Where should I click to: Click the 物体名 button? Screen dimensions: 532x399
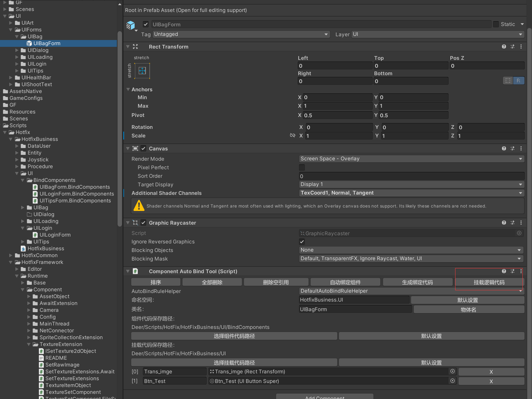tap(469, 309)
